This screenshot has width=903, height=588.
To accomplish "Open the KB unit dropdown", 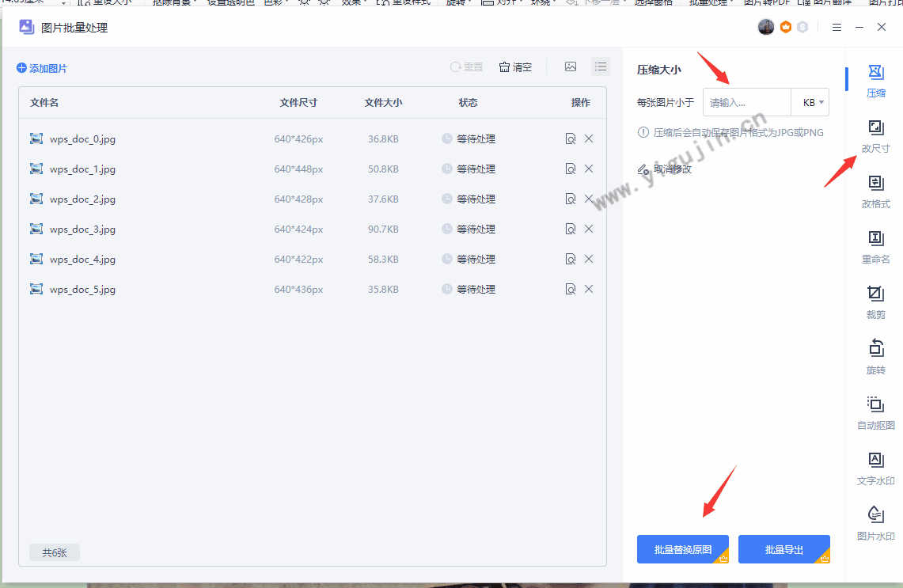I will (x=810, y=103).
